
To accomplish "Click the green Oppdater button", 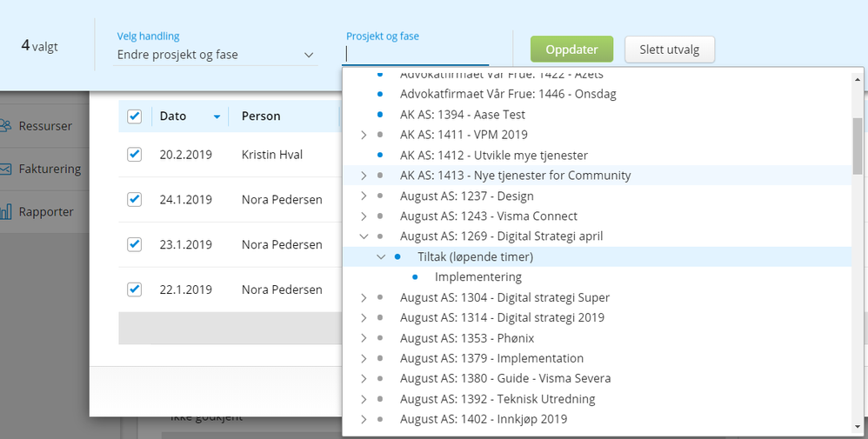I will pos(571,50).
